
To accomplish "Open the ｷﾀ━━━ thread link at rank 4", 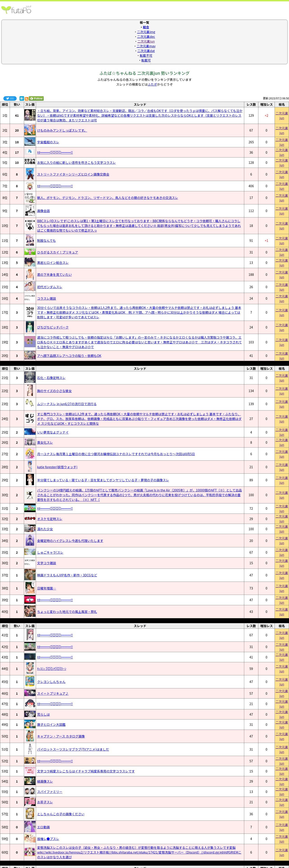I will [55, 152].
